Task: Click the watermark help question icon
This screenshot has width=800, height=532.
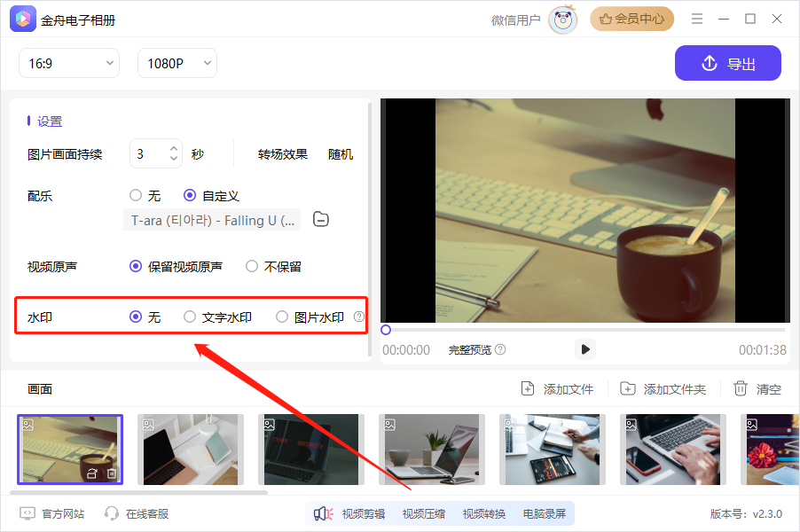Action: (359, 317)
